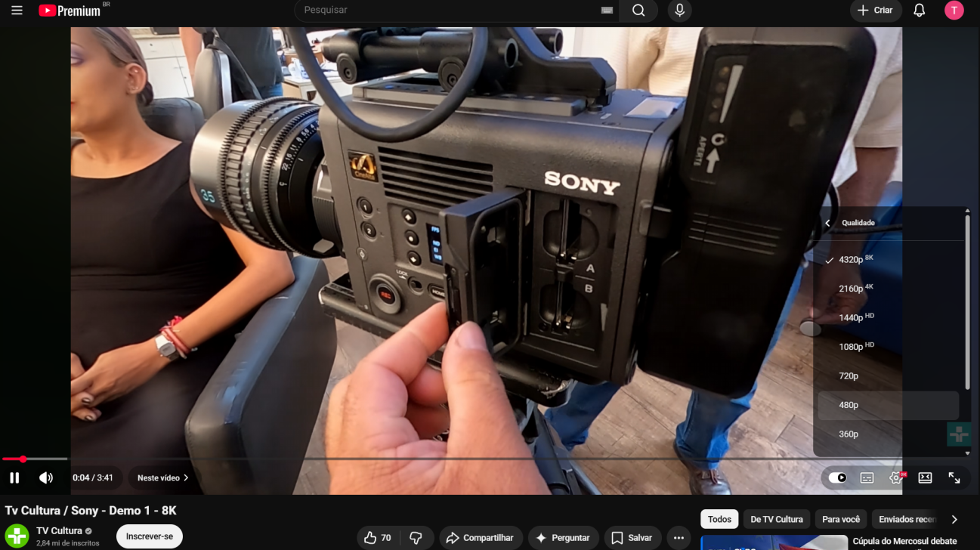Pause the video

(x=14, y=477)
